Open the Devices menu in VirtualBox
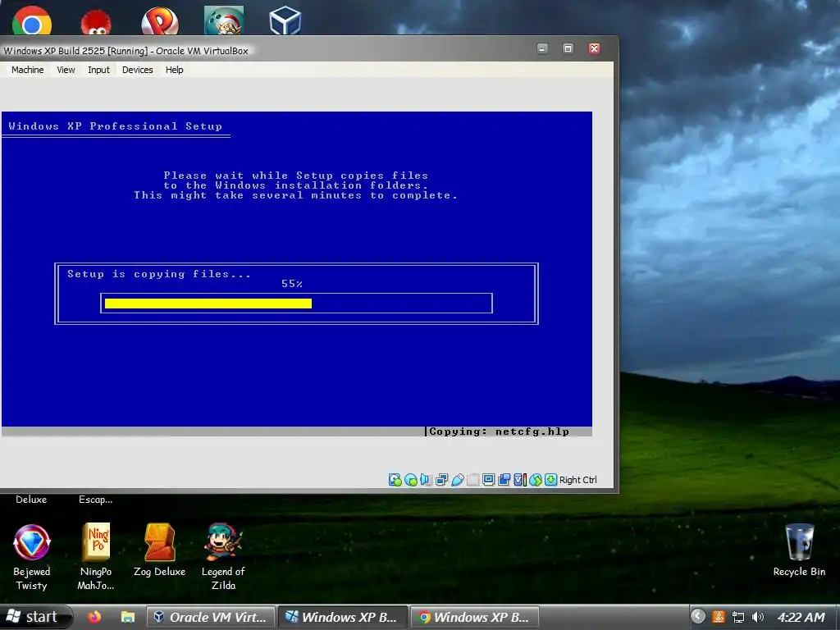 pyautogui.click(x=137, y=70)
